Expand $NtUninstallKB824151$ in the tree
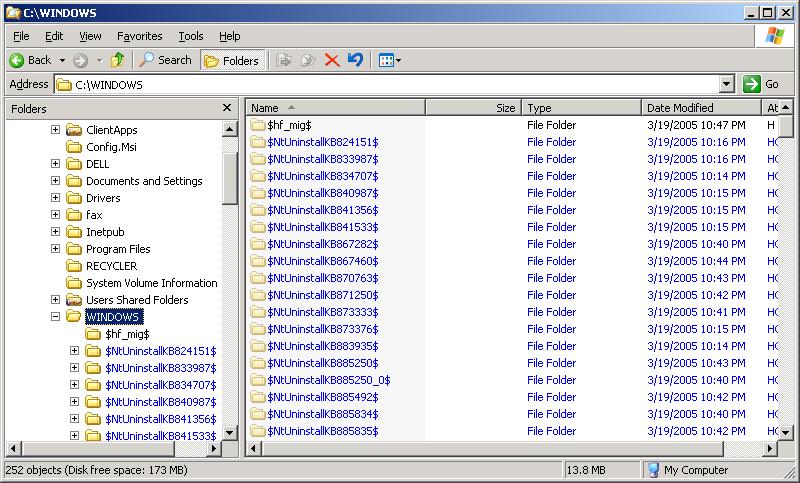The height and width of the screenshot is (483, 800). 74,351
